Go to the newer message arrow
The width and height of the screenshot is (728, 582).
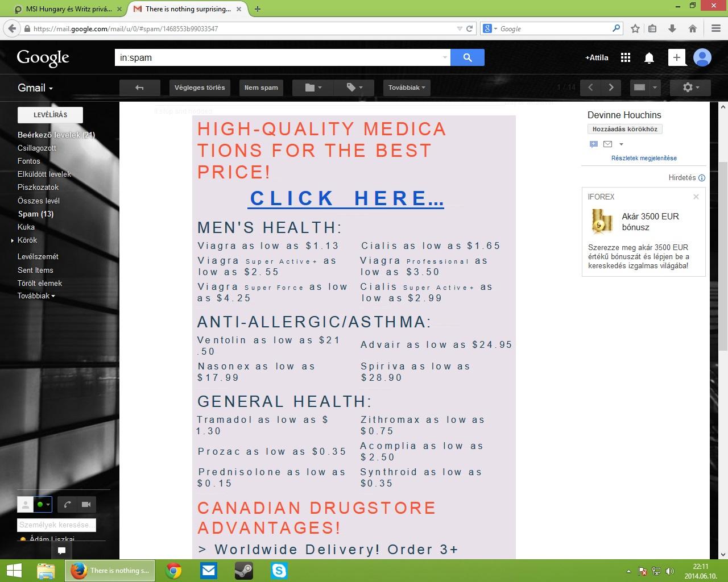(590, 88)
